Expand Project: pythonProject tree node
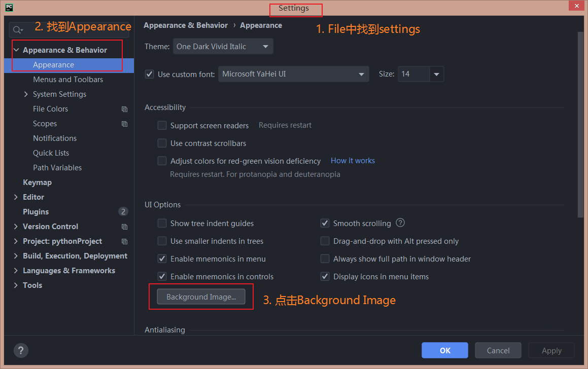Image resolution: width=588 pixels, height=369 pixels. pos(16,241)
